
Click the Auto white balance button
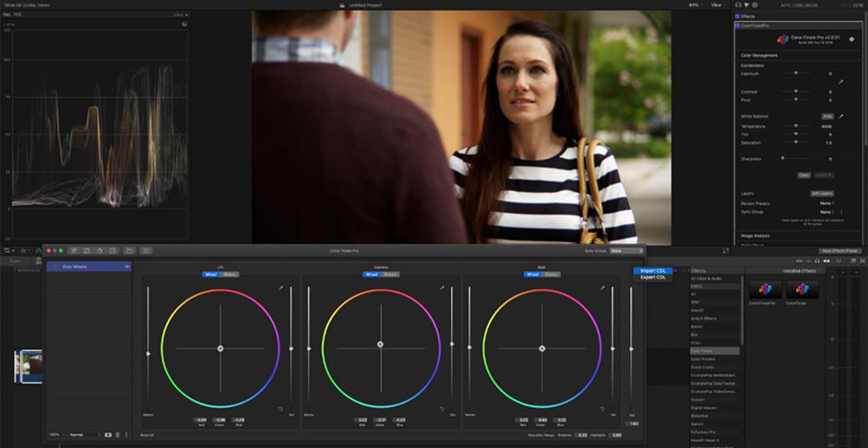point(827,116)
